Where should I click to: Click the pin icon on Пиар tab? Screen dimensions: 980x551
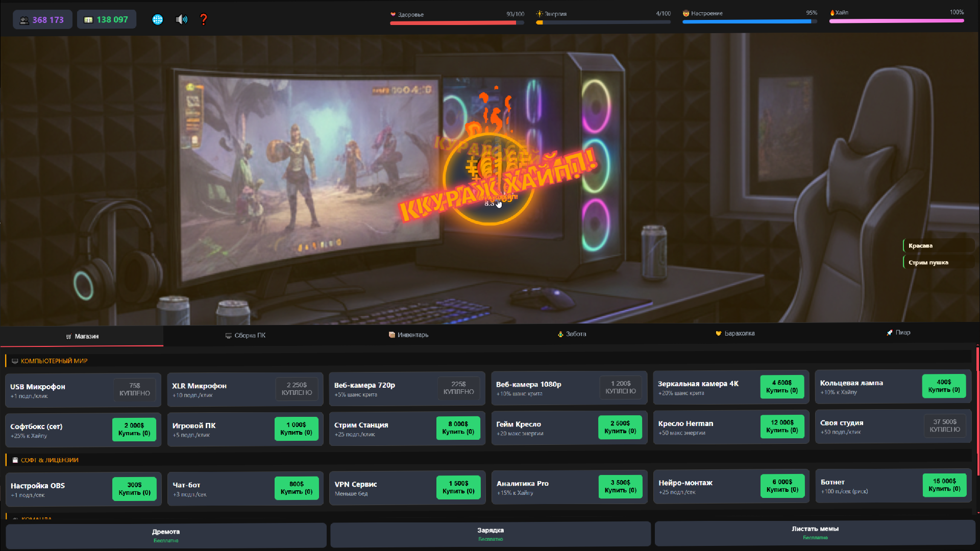click(888, 332)
